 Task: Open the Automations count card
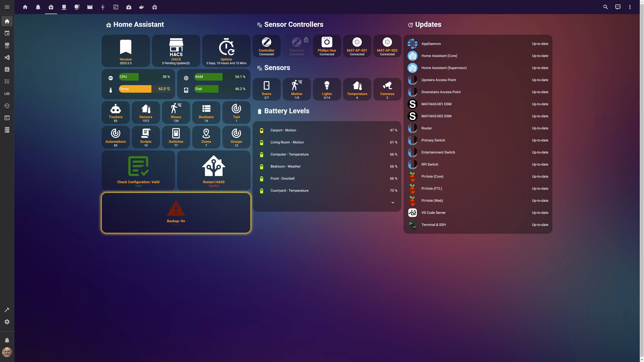[116, 137]
